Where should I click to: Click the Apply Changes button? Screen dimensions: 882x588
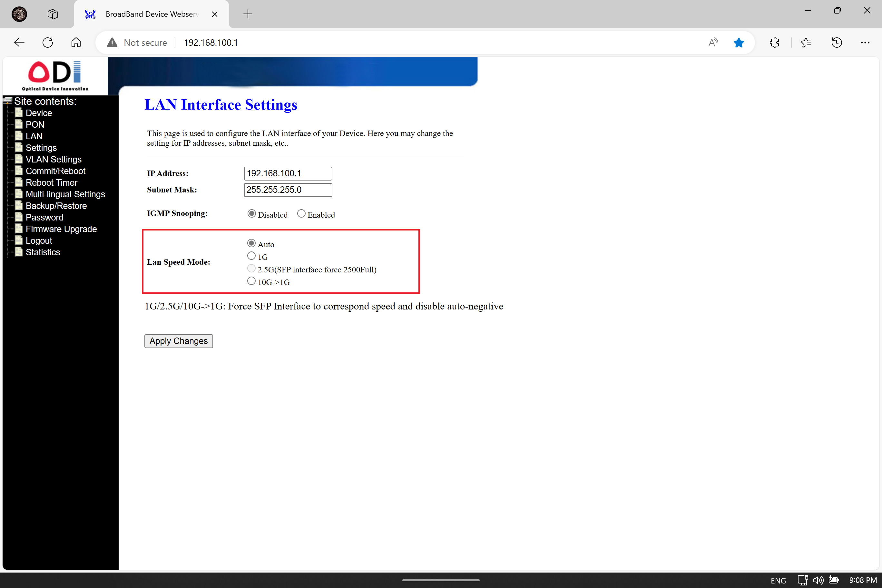click(x=179, y=341)
